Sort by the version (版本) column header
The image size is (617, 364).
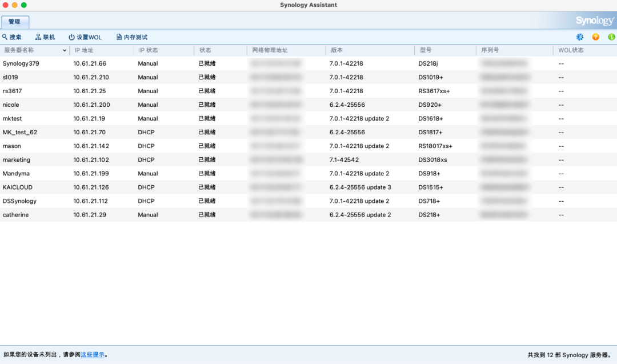(x=337, y=50)
